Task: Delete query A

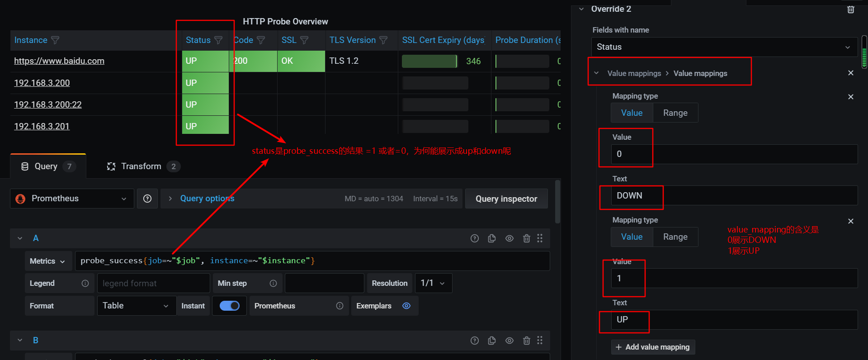Action: click(x=526, y=238)
